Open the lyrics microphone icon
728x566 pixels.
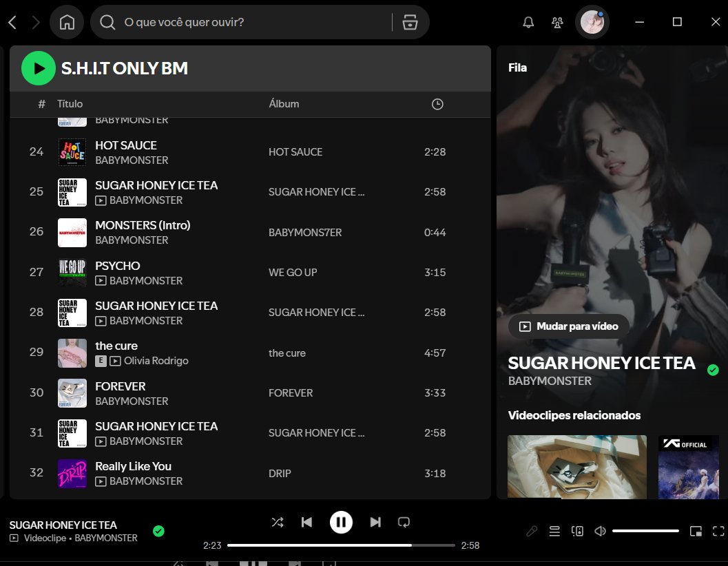click(532, 531)
